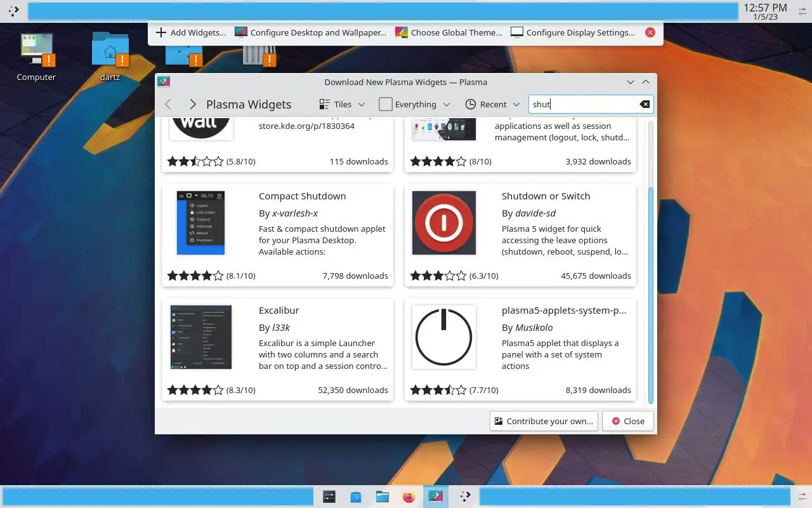Screen dimensions: 812x508
Task: Click the Shutdown or Switch power icon
Action: pos(444,223)
